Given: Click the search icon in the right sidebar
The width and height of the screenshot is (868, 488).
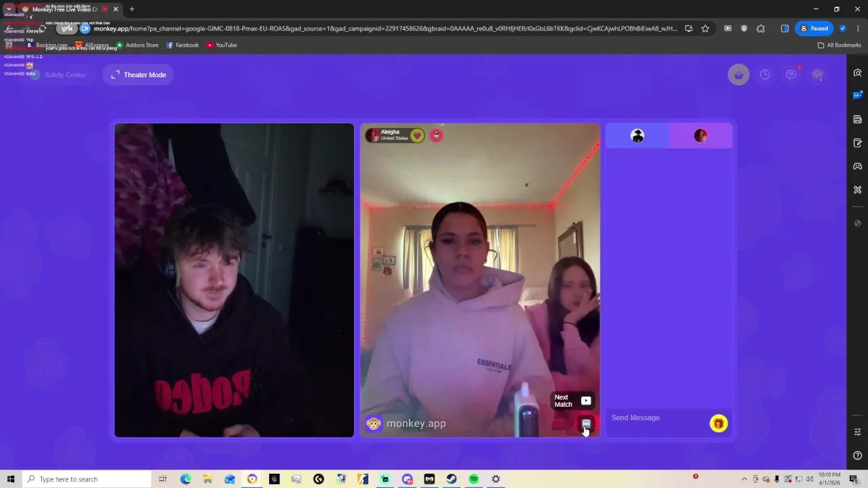Looking at the screenshot, I should pyautogui.click(x=858, y=73).
